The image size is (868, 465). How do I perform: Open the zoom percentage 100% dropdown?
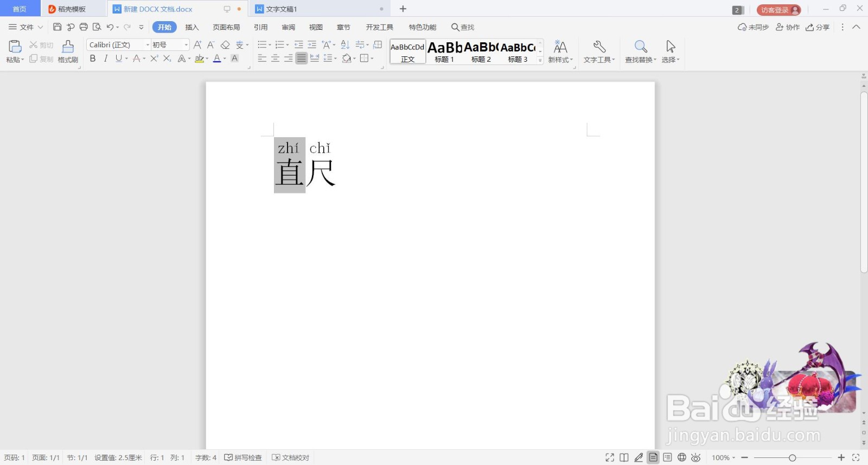(724, 458)
